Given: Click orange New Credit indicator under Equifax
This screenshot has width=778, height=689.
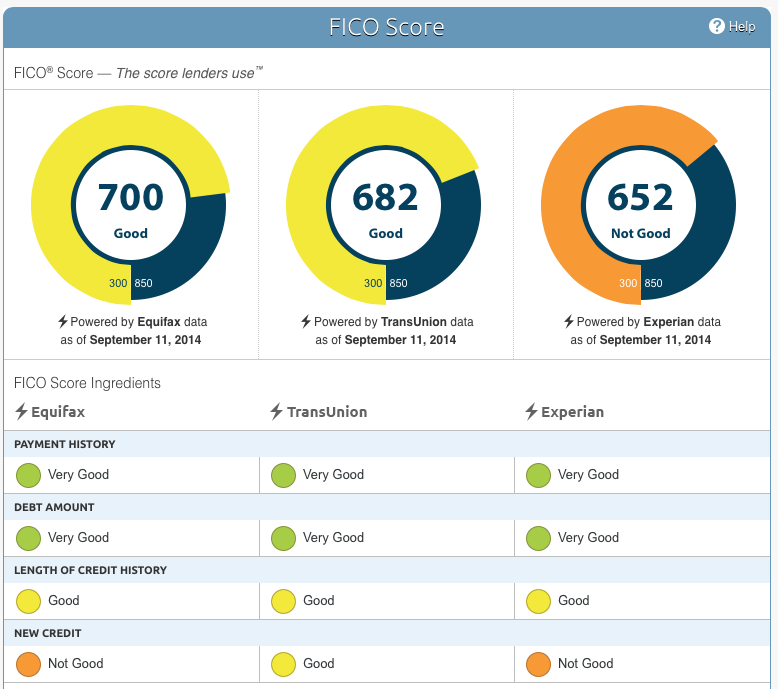Looking at the screenshot, I should click(28, 664).
